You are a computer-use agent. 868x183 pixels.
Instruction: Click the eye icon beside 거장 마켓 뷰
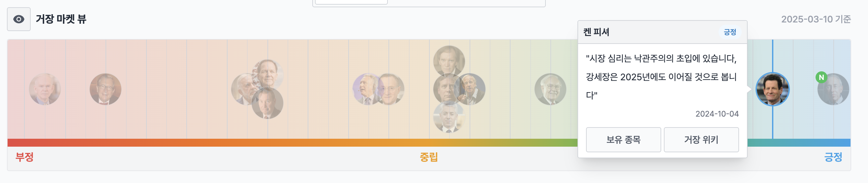click(19, 19)
